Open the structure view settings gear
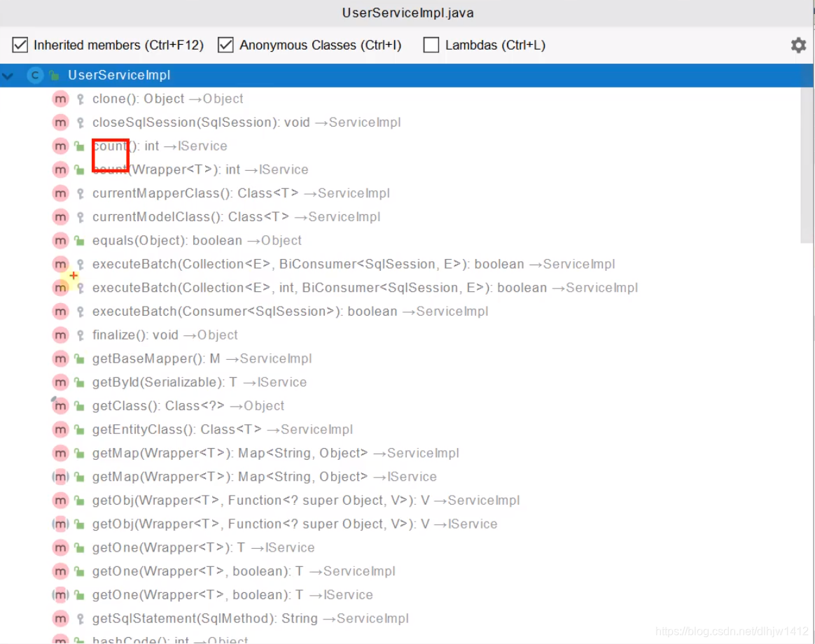This screenshot has height=644, width=815. tap(798, 45)
